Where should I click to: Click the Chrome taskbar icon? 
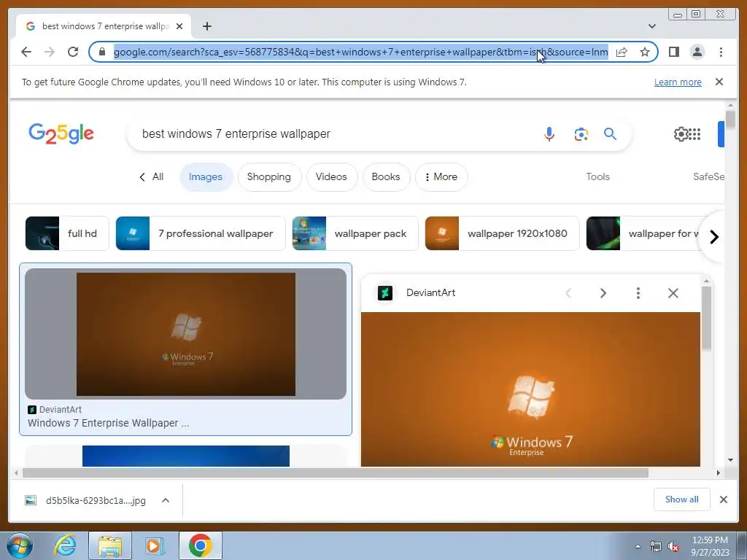click(x=200, y=545)
